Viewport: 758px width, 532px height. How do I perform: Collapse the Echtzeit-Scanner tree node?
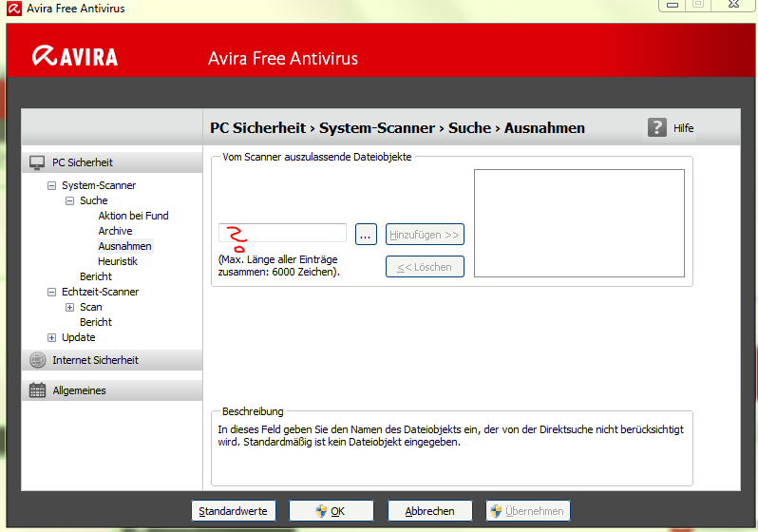click(51, 292)
